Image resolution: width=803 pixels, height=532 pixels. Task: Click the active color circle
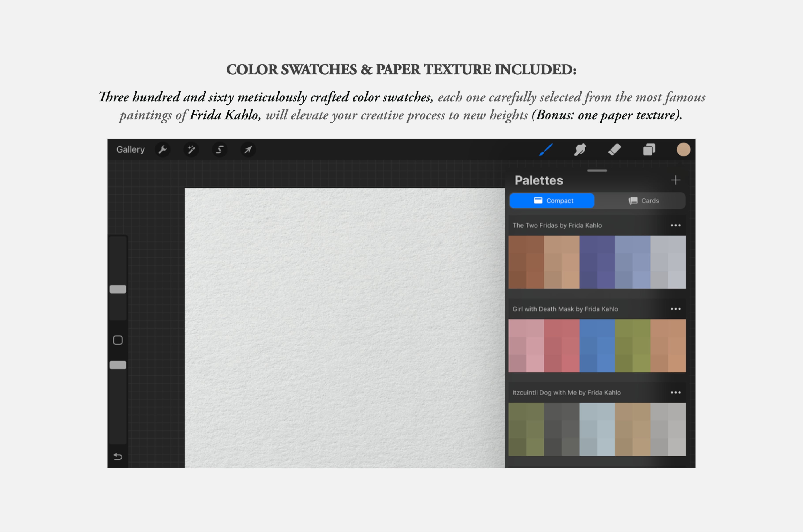click(x=683, y=150)
